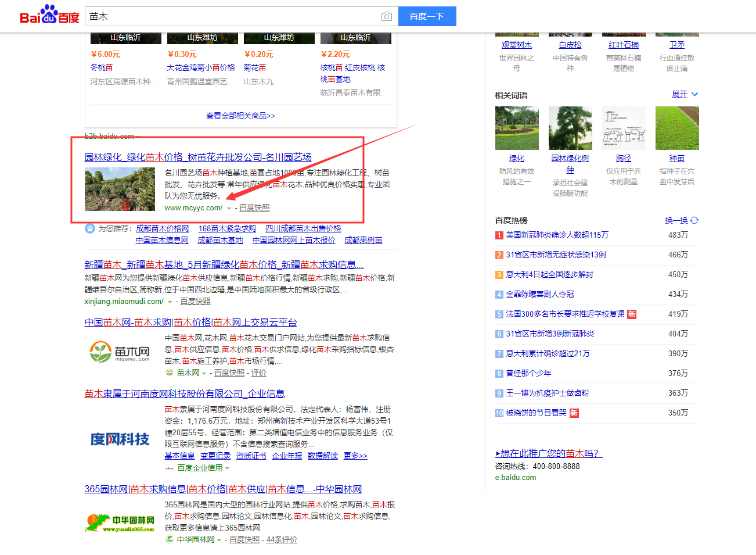Open recommended link 168苗木紧急求购
This screenshot has height=555, width=756.
[x=227, y=228]
